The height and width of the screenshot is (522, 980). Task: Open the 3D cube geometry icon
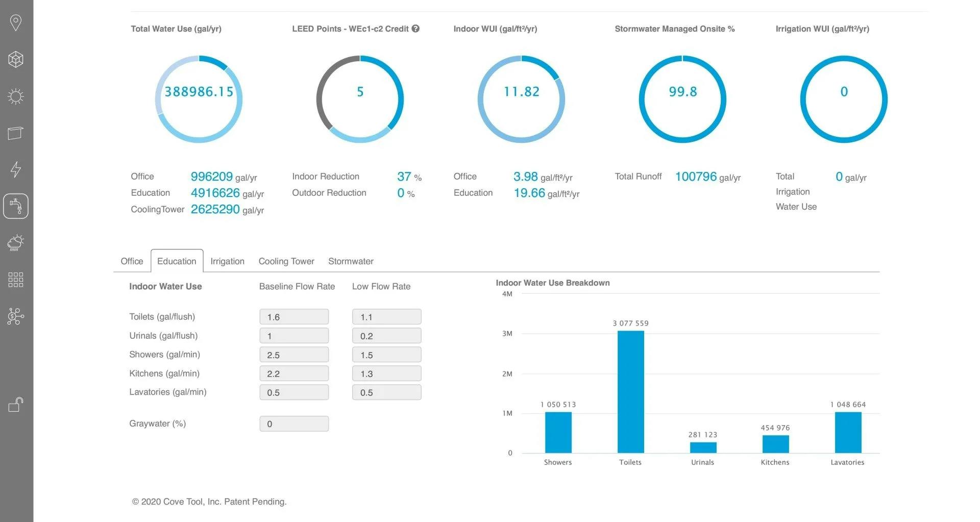16,59
